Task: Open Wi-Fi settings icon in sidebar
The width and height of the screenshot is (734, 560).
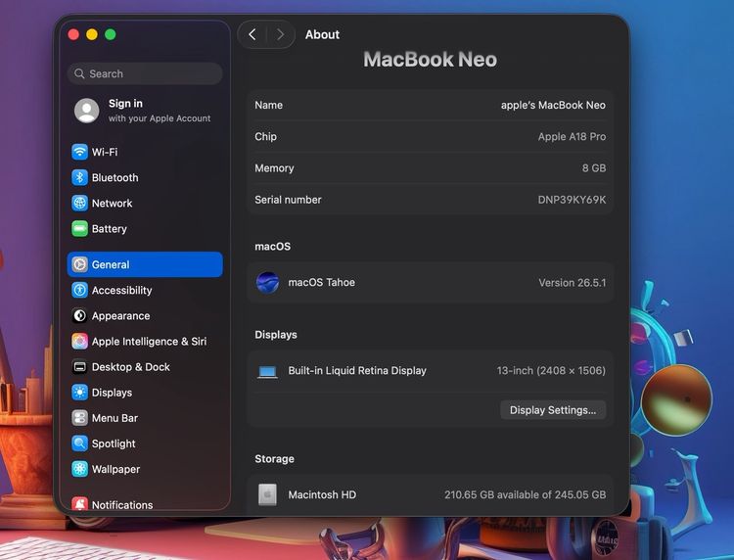Action: click(x=79, y=152)
